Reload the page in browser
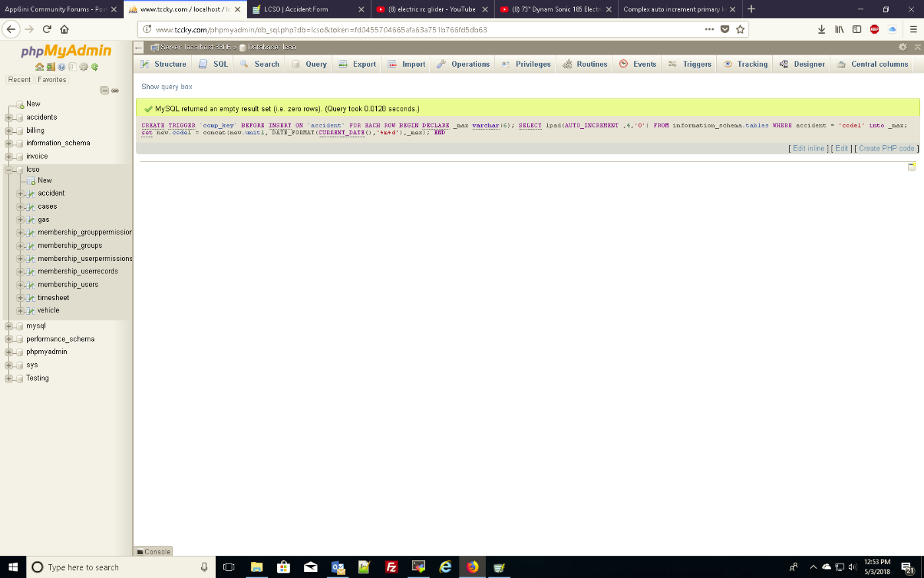 tap(47, 29)
